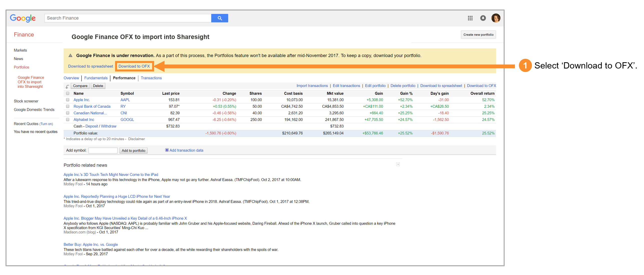Open the Transactions tab
This screenshot has height=275, width=644.
click(151, 78)
